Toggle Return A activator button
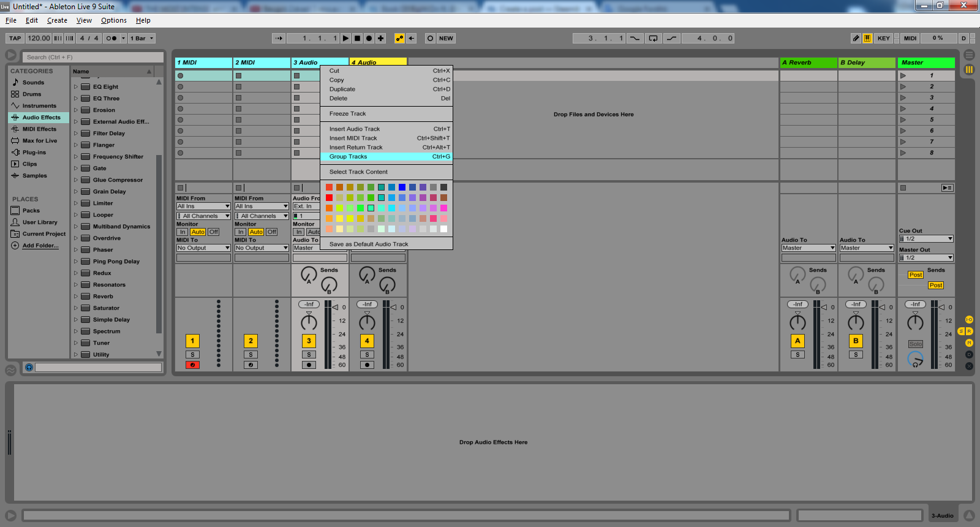 pyautogui.click(x=797, y=341)
